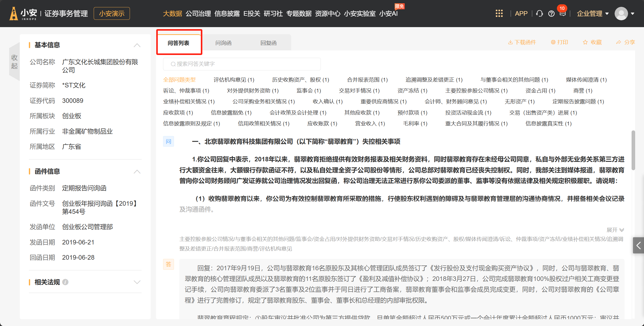This screenshot has width=644, height=326.
Task: Click the APP link in header
Action: click(521, 13)
